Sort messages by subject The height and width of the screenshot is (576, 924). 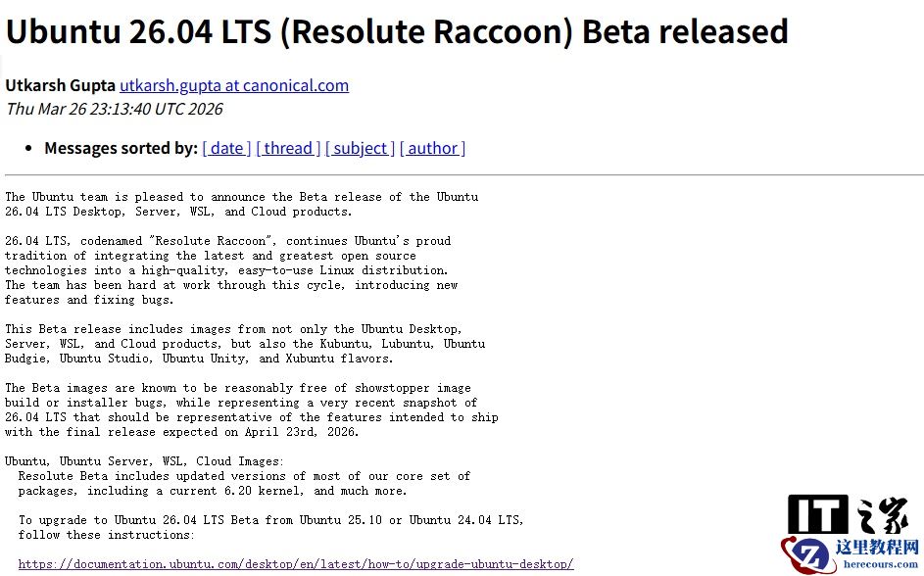[x=360, y=148]
